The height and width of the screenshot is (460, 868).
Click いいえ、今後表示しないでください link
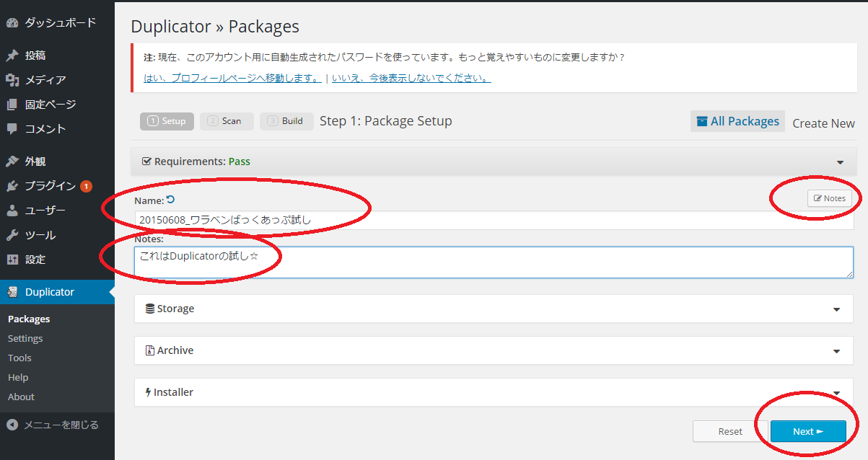coord(411,78)
